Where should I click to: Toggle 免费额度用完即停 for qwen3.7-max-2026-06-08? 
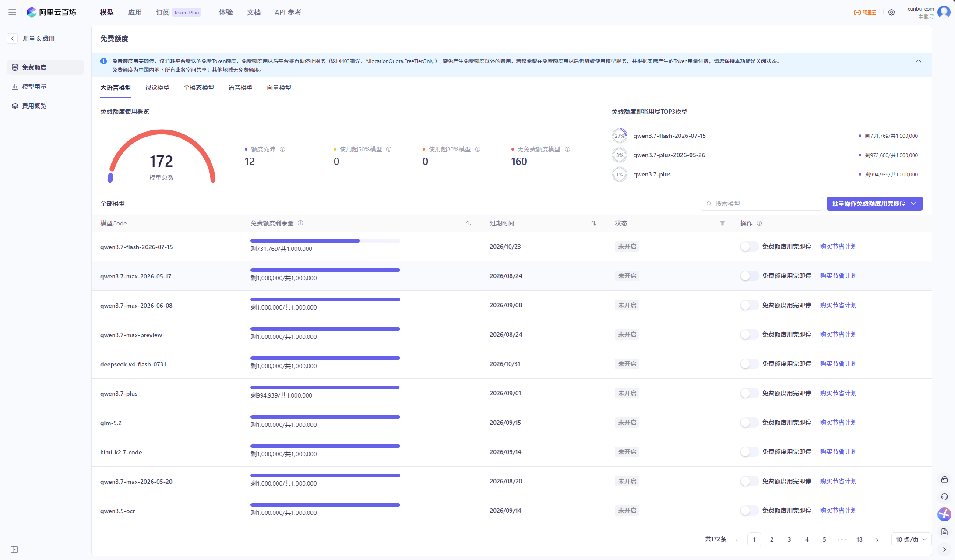point(749,305)
